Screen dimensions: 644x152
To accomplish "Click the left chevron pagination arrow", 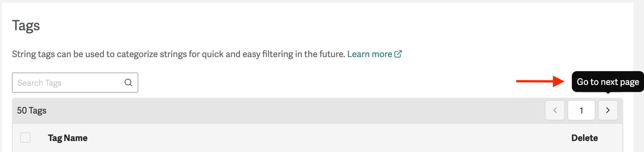I will pos(555,110).
